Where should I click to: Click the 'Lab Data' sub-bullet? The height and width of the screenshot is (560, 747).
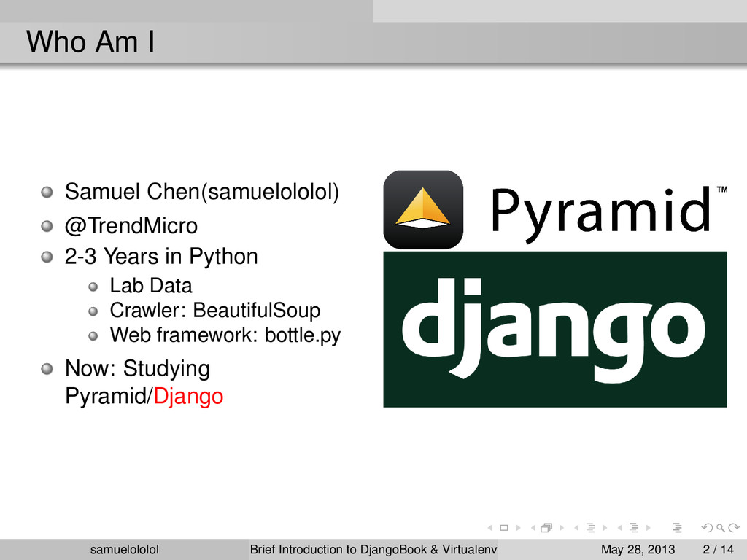[151, 286]
